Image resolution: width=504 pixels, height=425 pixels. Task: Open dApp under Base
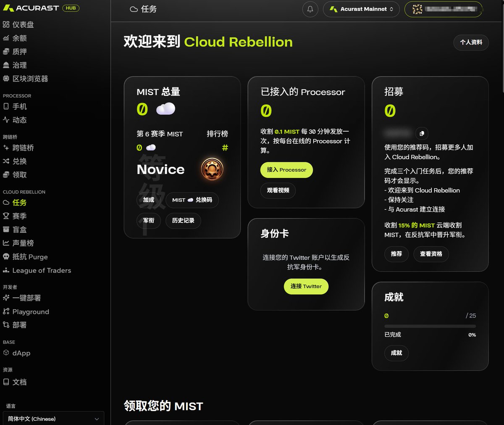click(17, 353)
